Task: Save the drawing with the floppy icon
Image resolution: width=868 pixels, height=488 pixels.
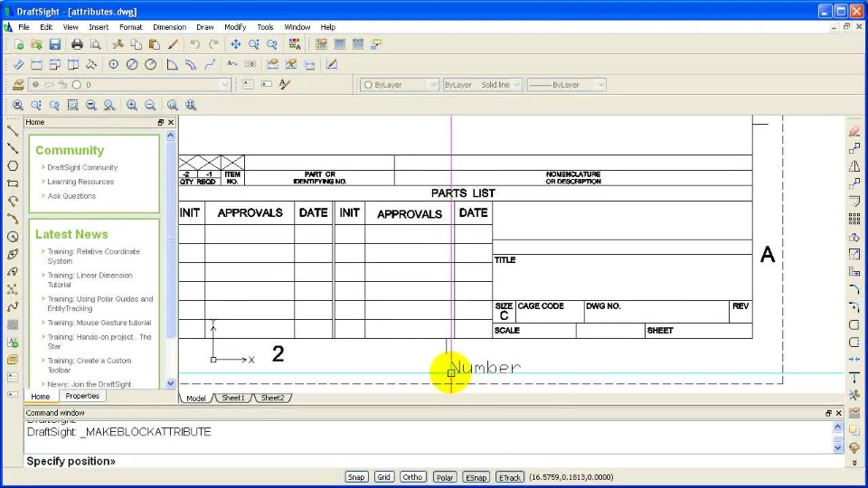Action: (55, 44)
